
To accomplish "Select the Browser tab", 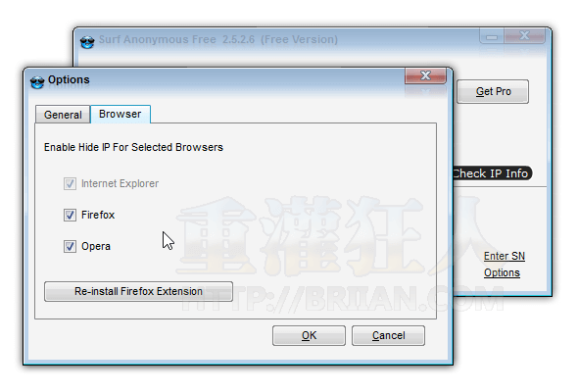I will click(x=120, y=114).
